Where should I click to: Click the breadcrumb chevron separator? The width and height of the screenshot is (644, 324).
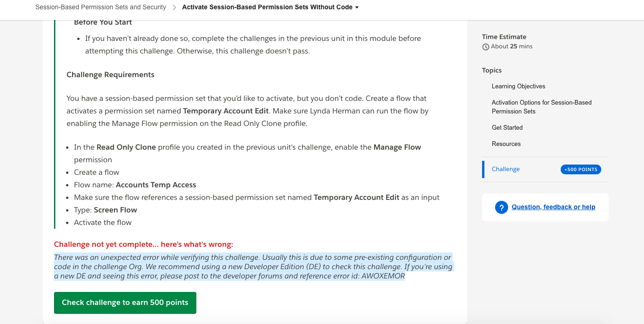tap(174, 7)
